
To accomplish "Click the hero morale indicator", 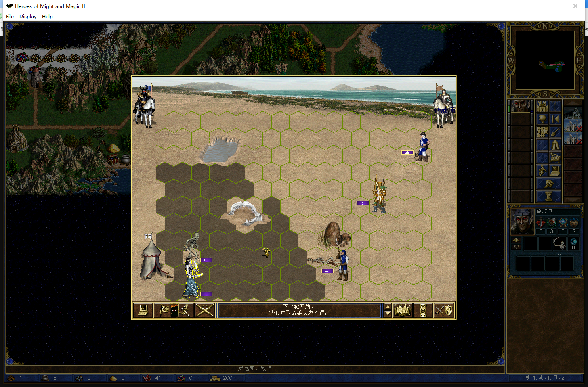I will click(516, 240).
